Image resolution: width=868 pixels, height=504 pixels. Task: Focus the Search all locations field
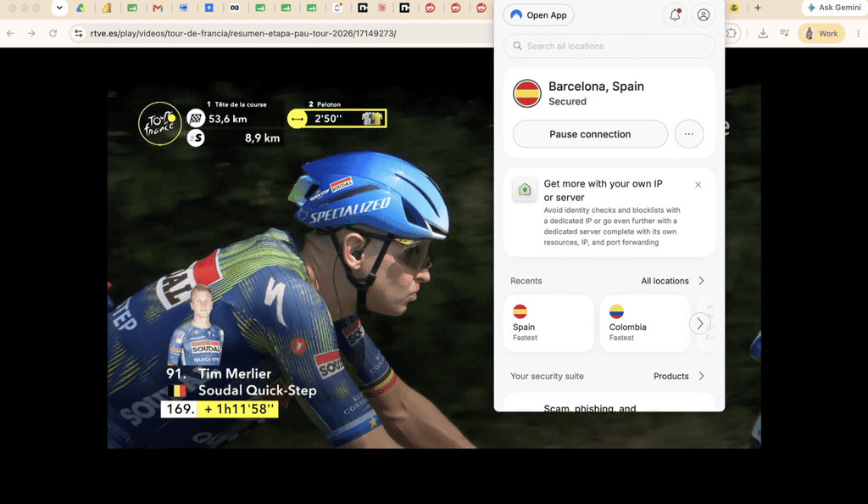coord(609,46)
